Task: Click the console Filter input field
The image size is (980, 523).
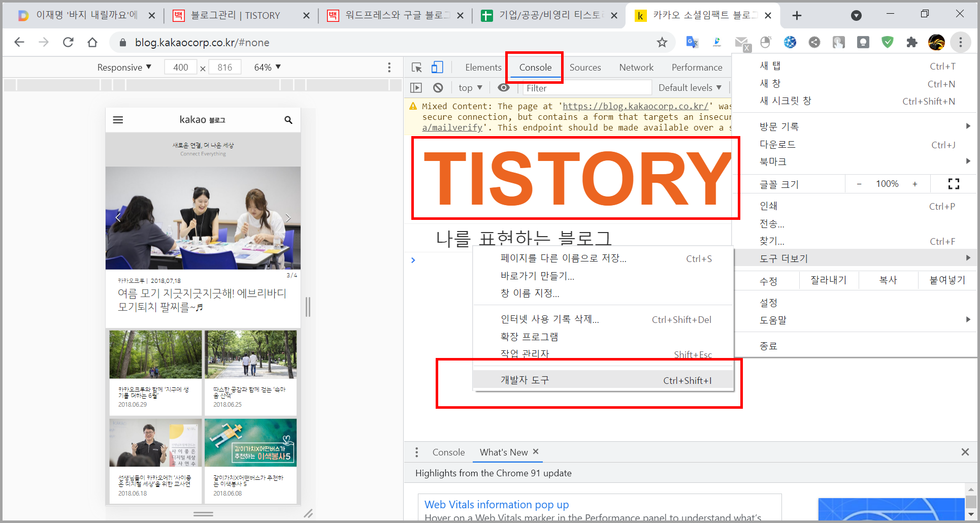Action: [x=587, y=88]
